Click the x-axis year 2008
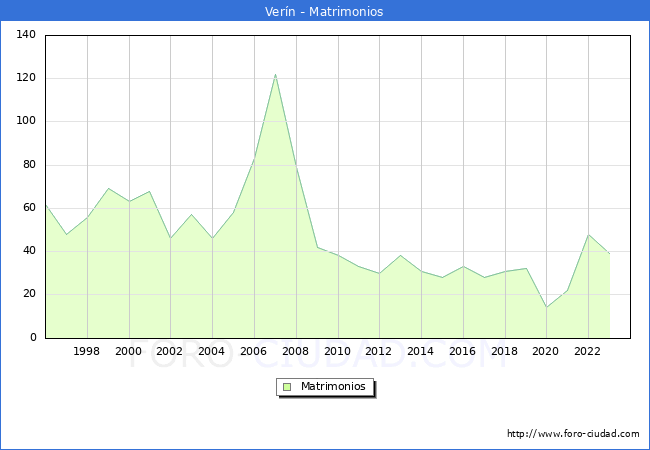The image size is (650, 450). pos(295,351)
